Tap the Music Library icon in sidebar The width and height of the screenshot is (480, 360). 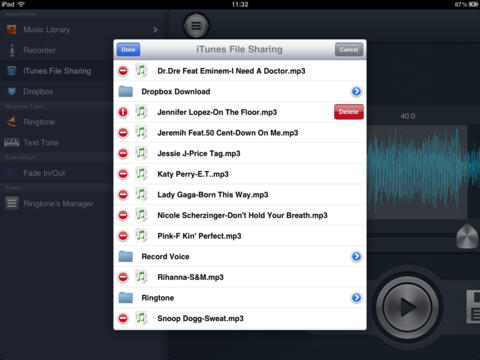(11, 30)
